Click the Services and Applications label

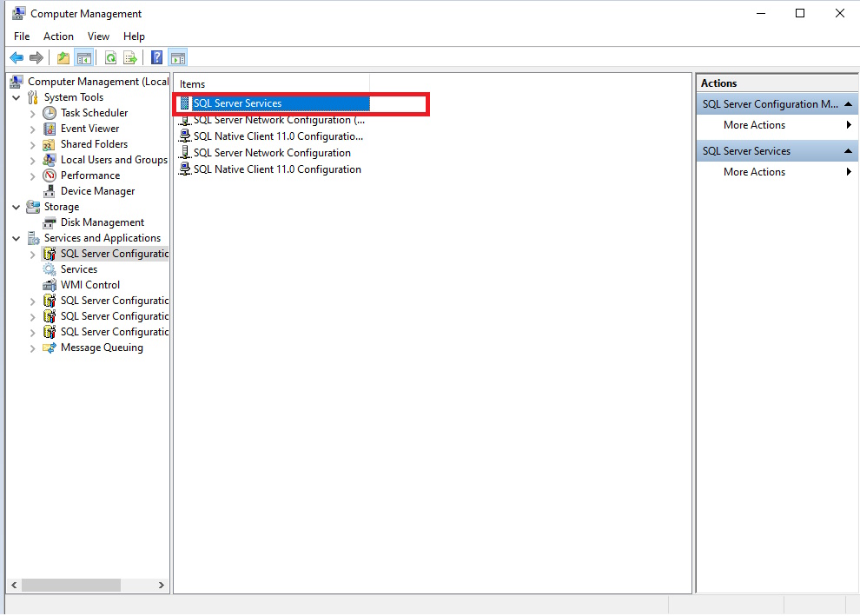(x=102, y=238)
